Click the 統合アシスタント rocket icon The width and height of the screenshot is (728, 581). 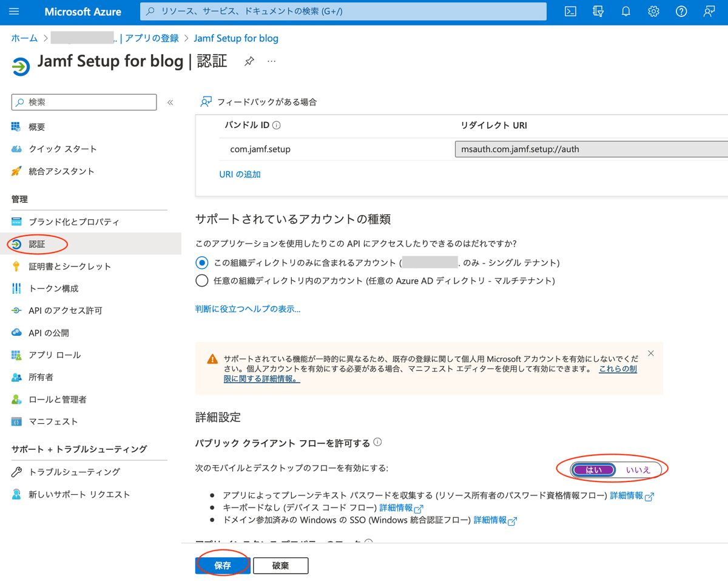tap(16, 171)
